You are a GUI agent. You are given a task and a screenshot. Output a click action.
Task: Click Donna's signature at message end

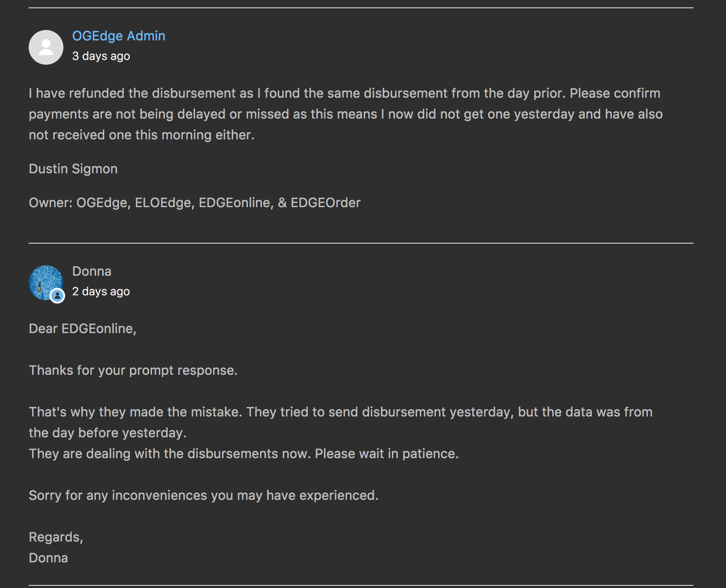pyautogui.click(x=48, y=558)
